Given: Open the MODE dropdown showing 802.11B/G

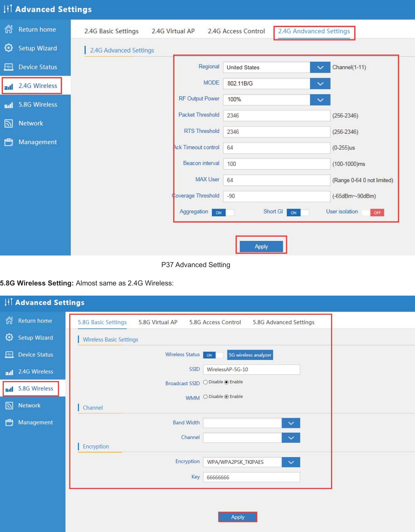Looking at the screenshot, I should coord(276,84).
